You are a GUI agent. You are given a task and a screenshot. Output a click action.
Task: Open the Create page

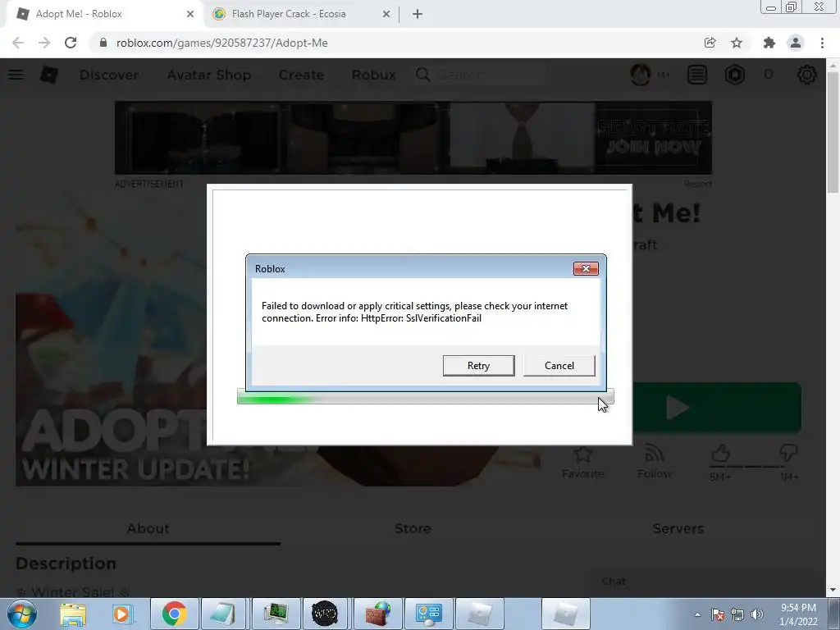point(301,75)
